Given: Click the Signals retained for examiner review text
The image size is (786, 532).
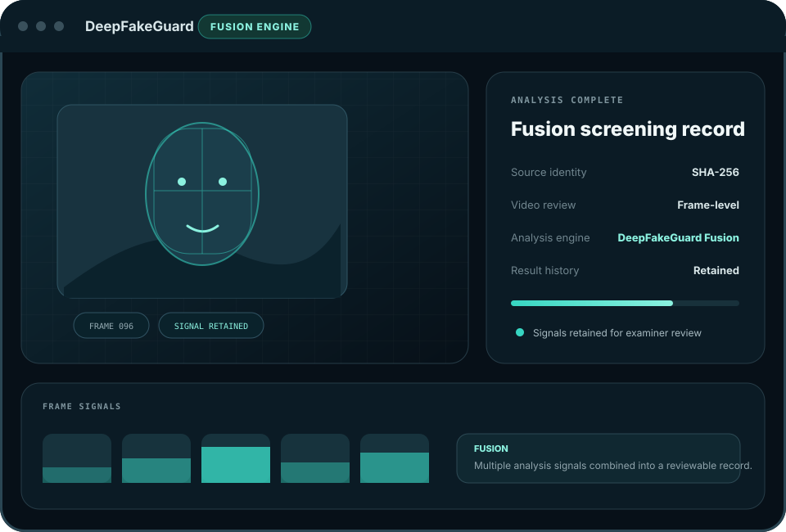Looking at the screenshot, I should 617,332.
